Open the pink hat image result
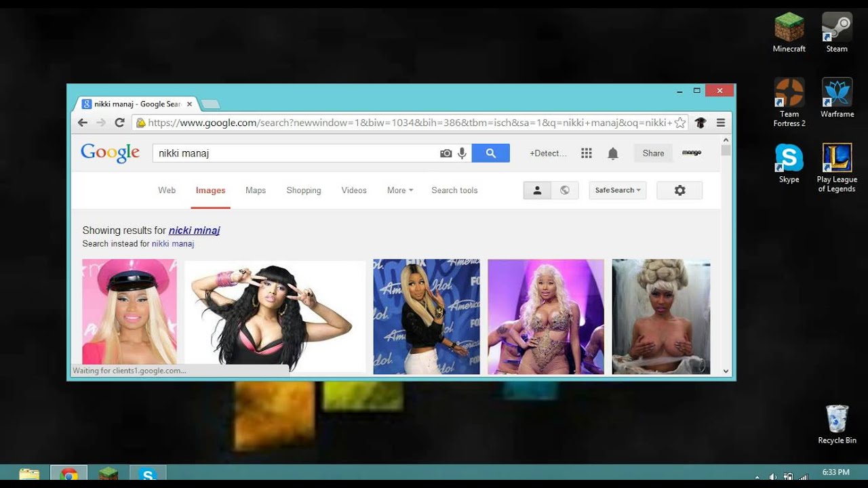The image size is (868, 488). point(130,312)
